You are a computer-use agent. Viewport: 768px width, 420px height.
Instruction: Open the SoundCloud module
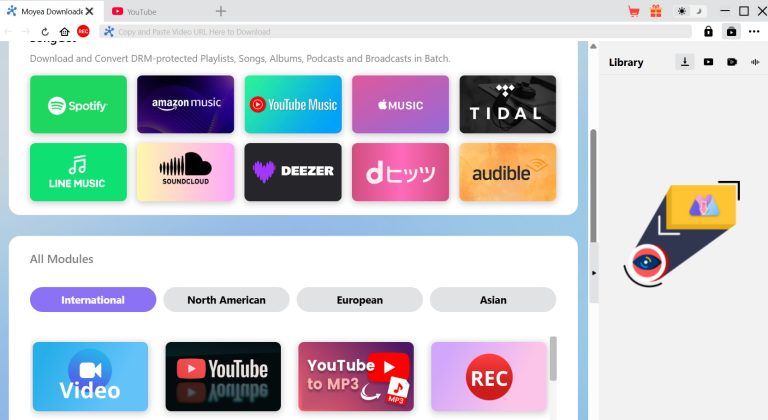[186, 172]
